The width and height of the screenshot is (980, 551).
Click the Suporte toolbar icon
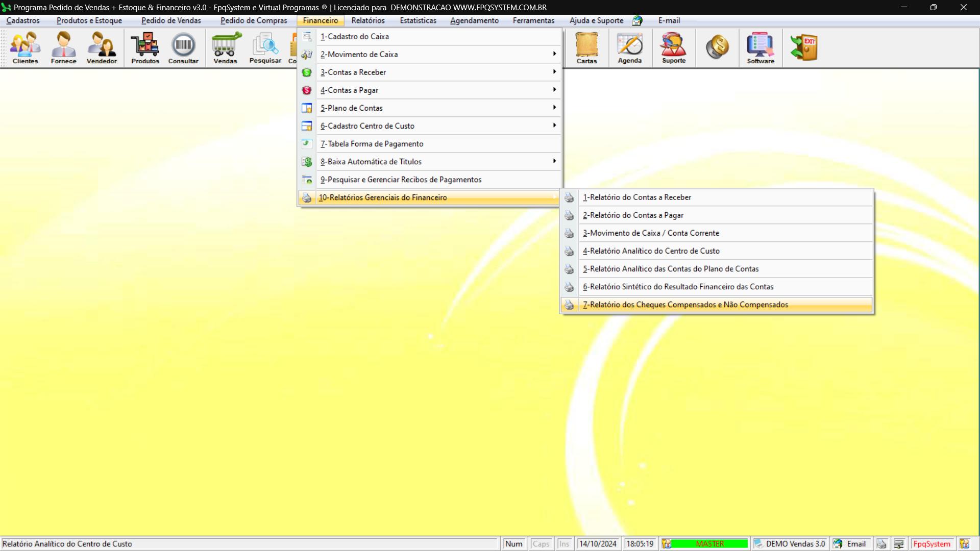(x=673, y=48)
